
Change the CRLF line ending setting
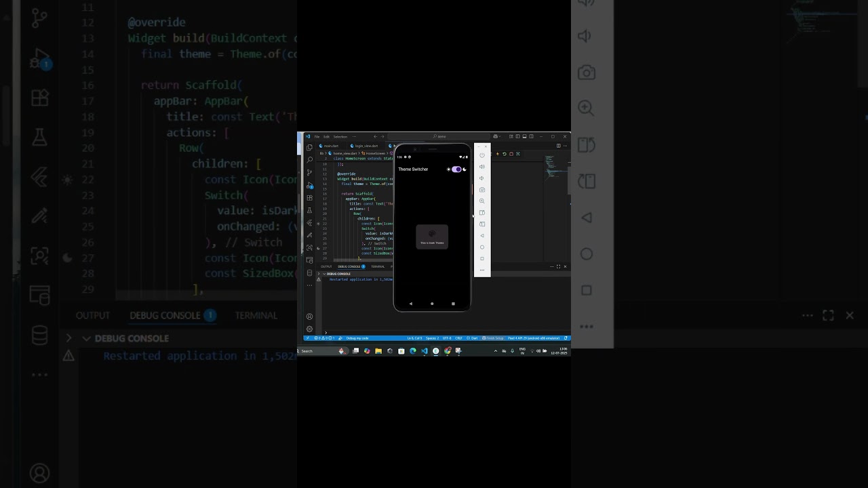(x=458, y=338)
